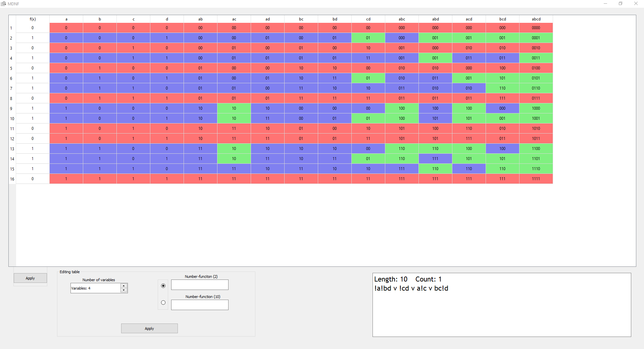The width and height of the screenshot is (644, 349).
Task: Click 'abc' cell 110 in row 13
Action: tap(402, 149)
